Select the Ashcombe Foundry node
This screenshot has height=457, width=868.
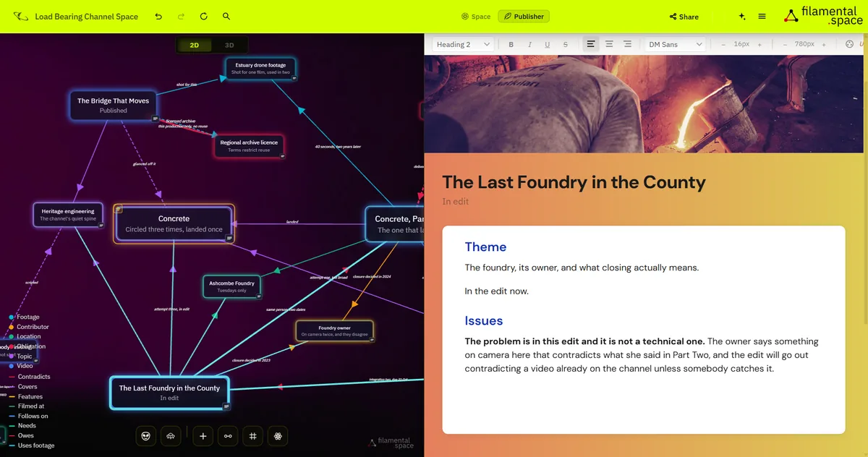pos(231,286)
